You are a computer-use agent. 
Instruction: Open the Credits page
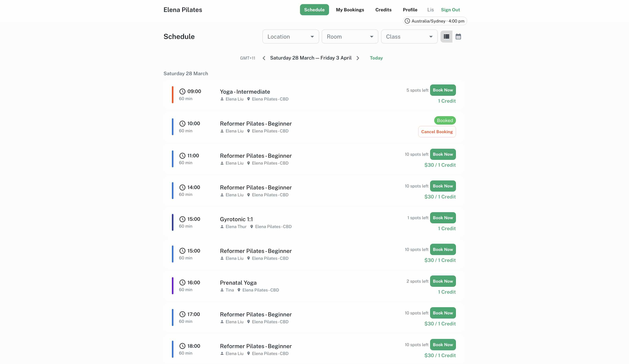pyautogui.click(x=383, y=10)
